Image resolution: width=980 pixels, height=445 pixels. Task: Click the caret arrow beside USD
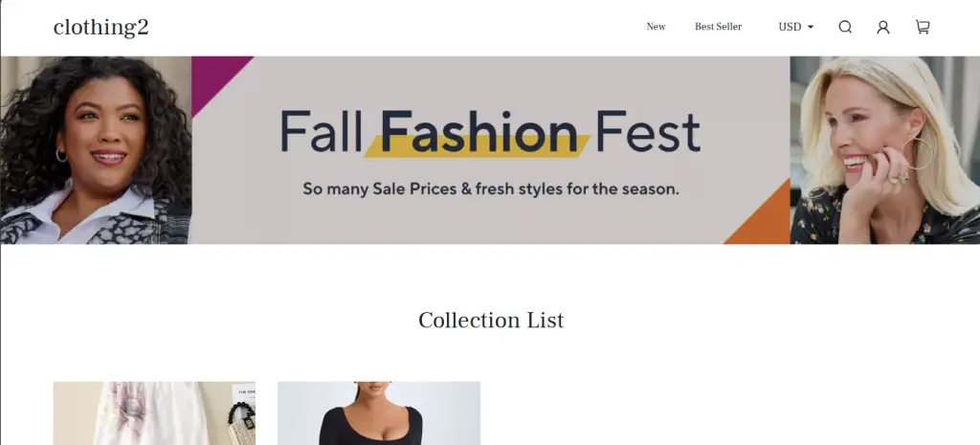[811, 27]
